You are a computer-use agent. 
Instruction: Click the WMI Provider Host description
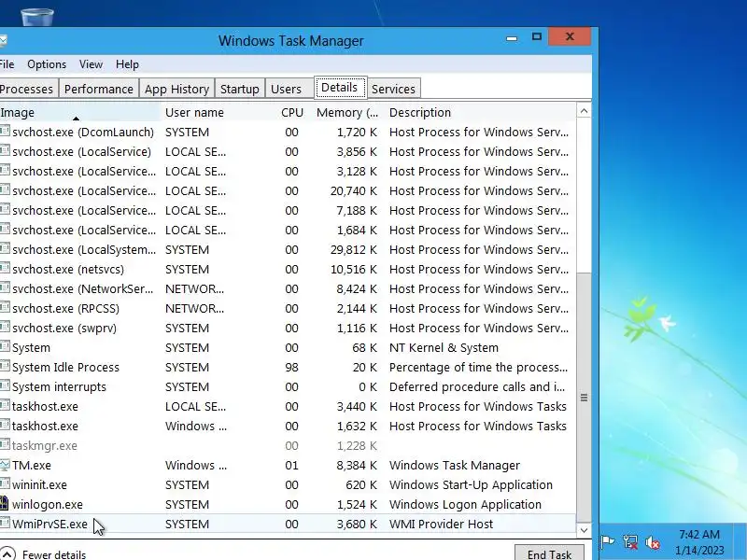click(x=441, y=524)
